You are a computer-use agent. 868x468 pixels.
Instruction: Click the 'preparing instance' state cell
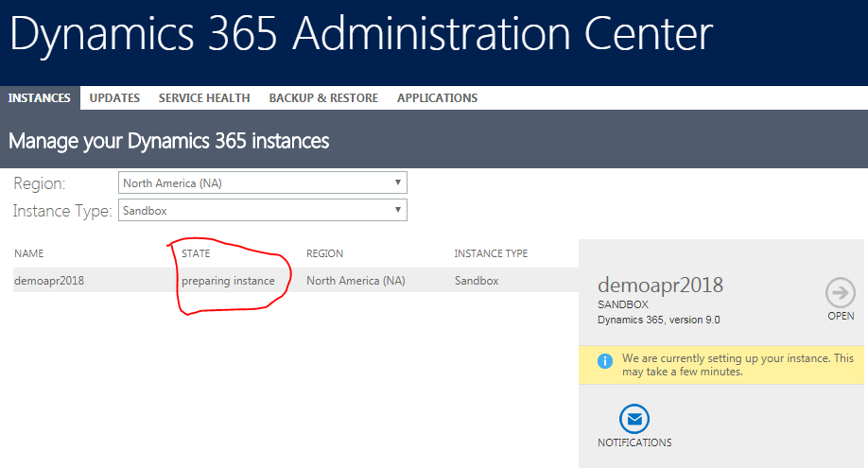228,281
